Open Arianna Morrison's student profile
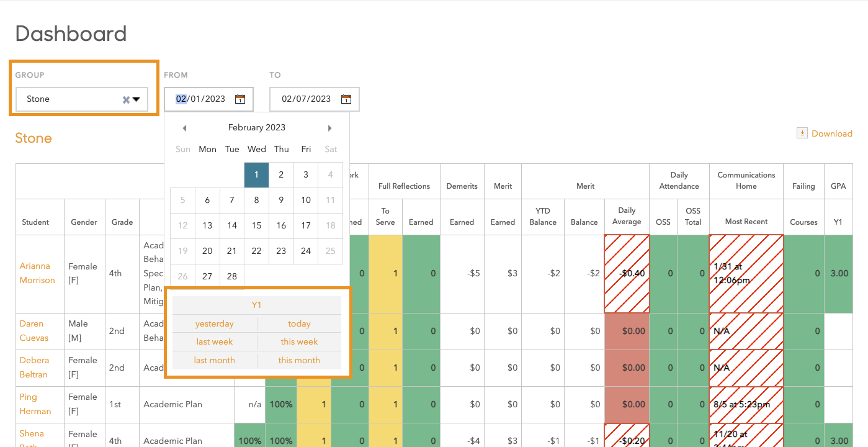 [x=37, y=273]
